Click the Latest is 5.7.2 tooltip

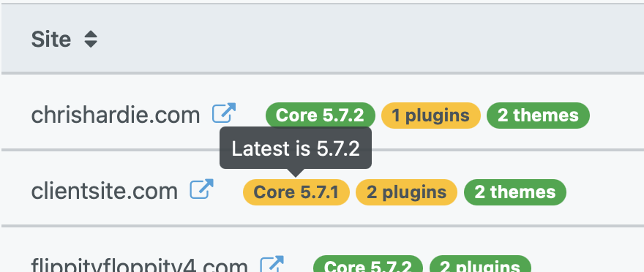(296, 148)
